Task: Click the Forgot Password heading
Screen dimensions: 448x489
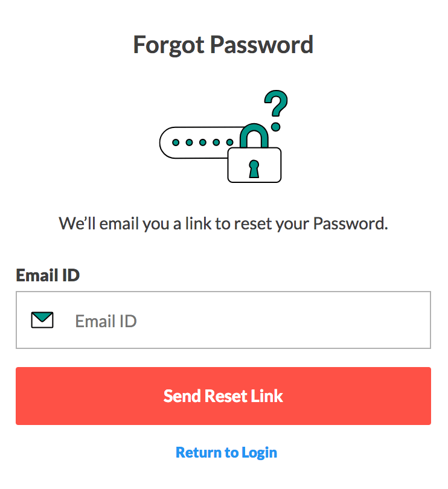Action: 223,45
